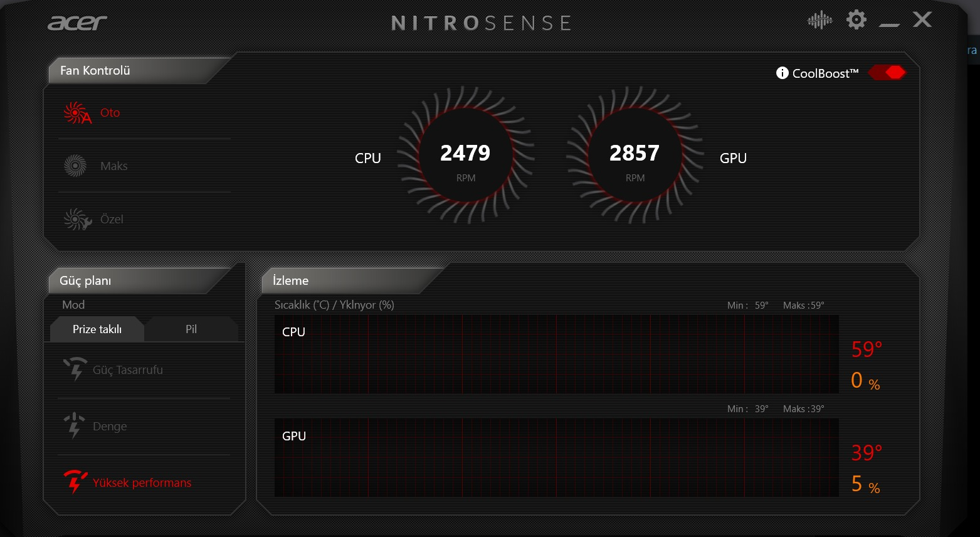
Task: Select Özel fan mode label
Action: (x=112, y=219)
